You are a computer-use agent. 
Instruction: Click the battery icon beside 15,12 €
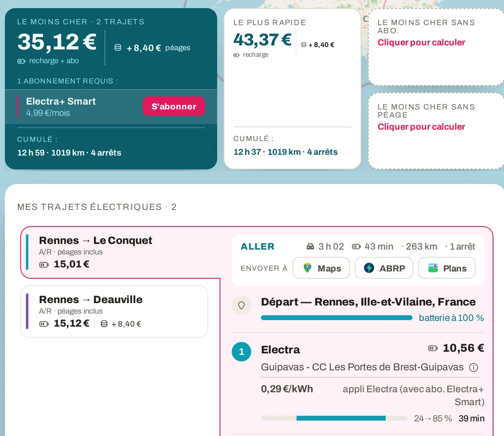tap(44, 324)
